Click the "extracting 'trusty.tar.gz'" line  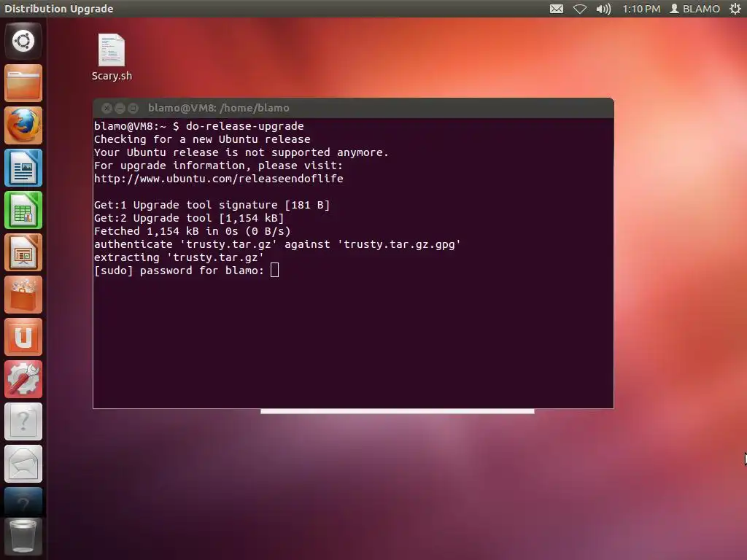click(x=179, y=257)
